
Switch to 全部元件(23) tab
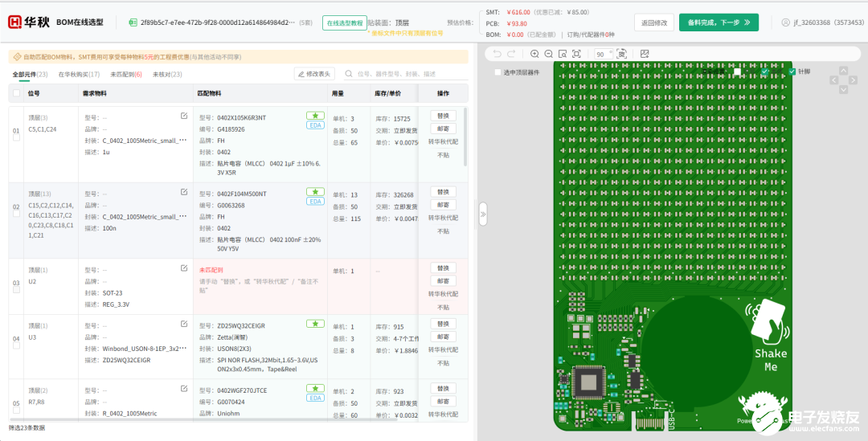coord(30,74)
